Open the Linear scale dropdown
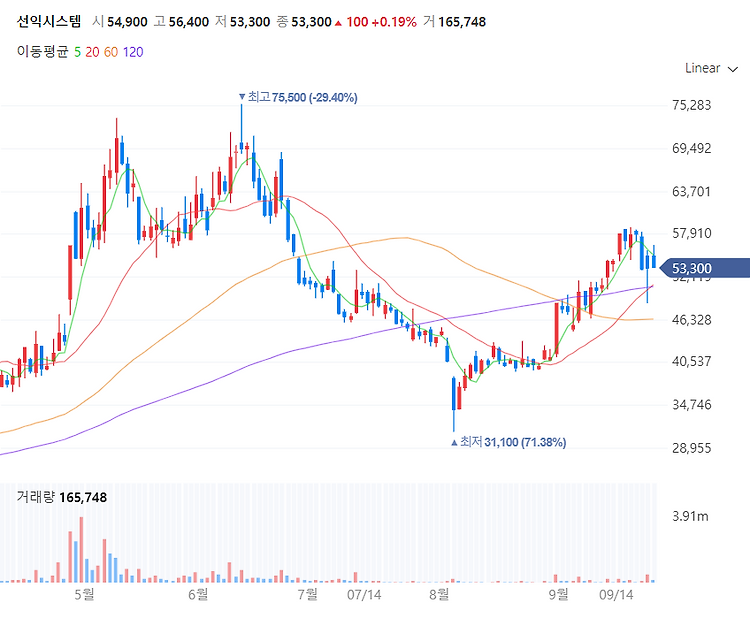Screen dimensions: 750x618 711,68
